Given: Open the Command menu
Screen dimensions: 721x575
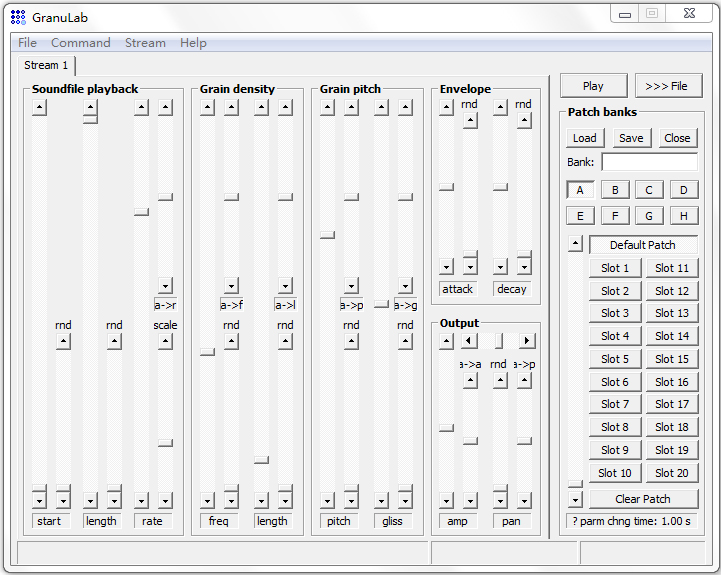Looking at the screenshot, I should pos(80,43).
